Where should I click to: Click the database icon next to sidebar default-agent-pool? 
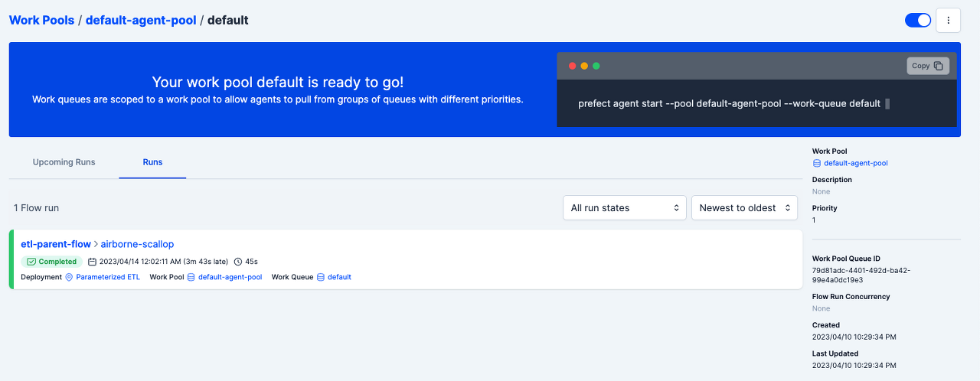(816, 163)
